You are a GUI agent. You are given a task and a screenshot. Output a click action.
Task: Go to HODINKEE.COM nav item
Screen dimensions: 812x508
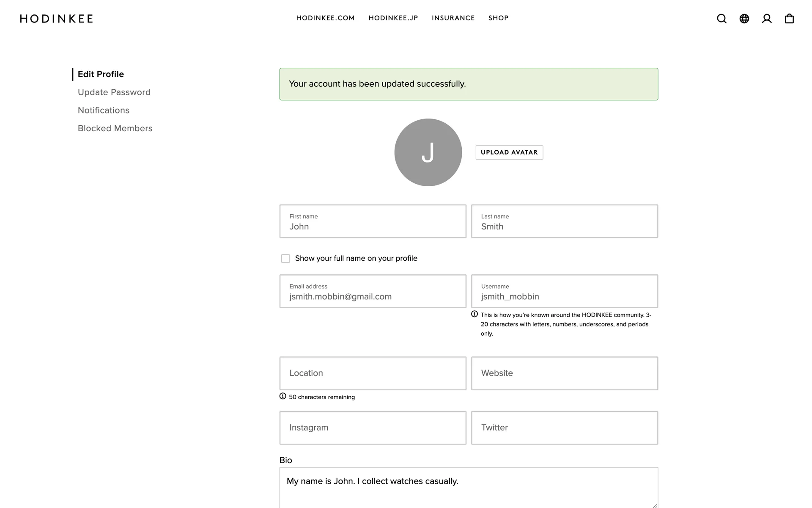coord(325,18)
